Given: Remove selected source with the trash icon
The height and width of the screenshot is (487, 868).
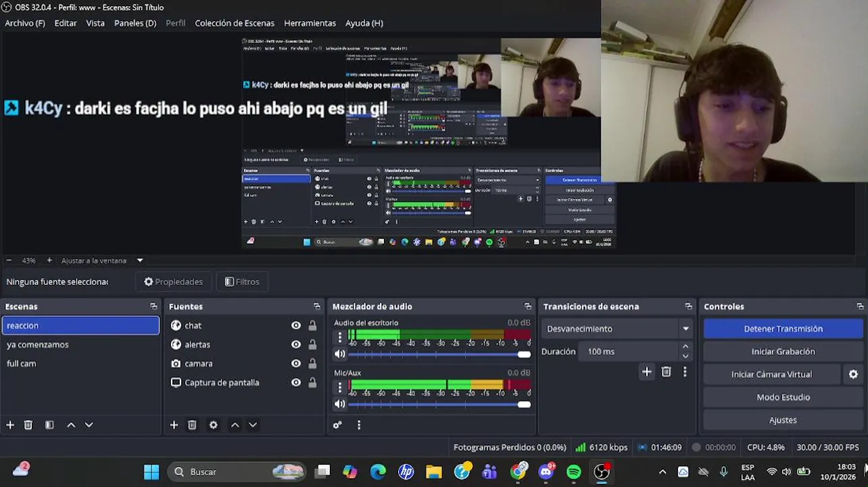Looking at the screenshot, I should click(x=192, y=425).
